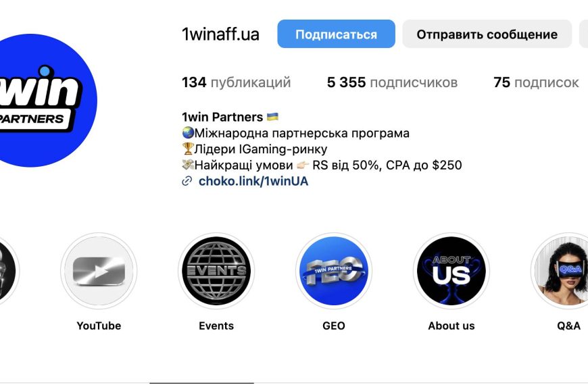Click the About us label text

coord(451,326)
